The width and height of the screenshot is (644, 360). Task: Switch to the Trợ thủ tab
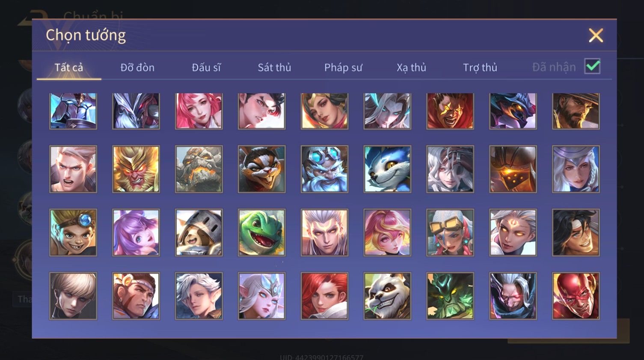(x=480, y=67)
